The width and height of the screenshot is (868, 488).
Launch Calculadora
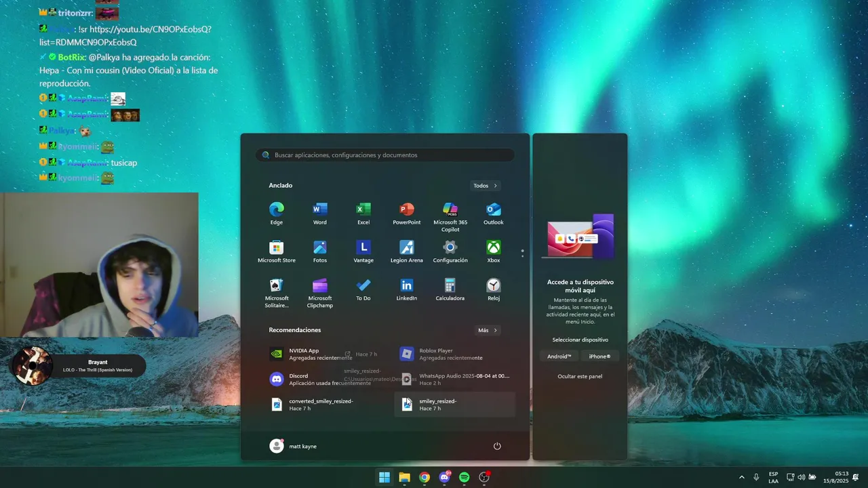coord(450,289)
